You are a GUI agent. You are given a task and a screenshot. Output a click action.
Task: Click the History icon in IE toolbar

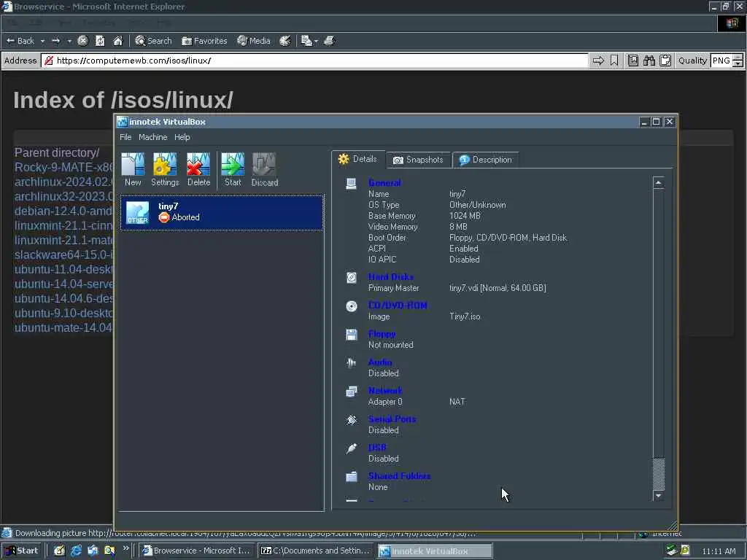pyautogui.click(x=285, y=41)
